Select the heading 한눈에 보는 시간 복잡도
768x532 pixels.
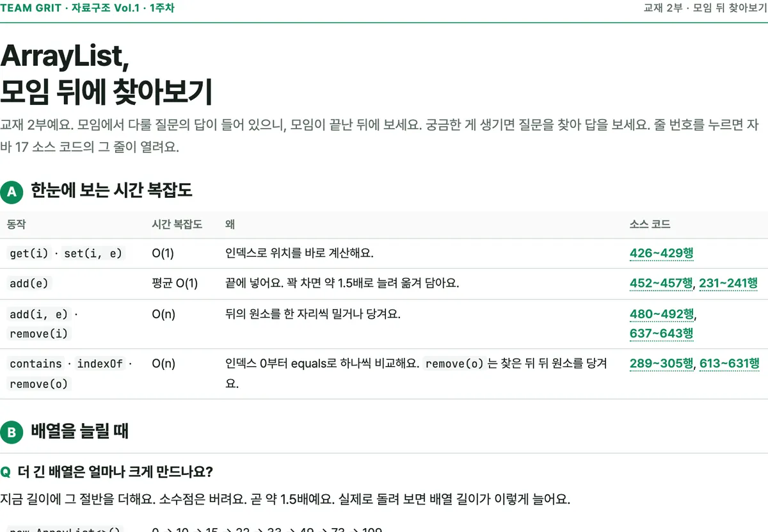[111, 190]
